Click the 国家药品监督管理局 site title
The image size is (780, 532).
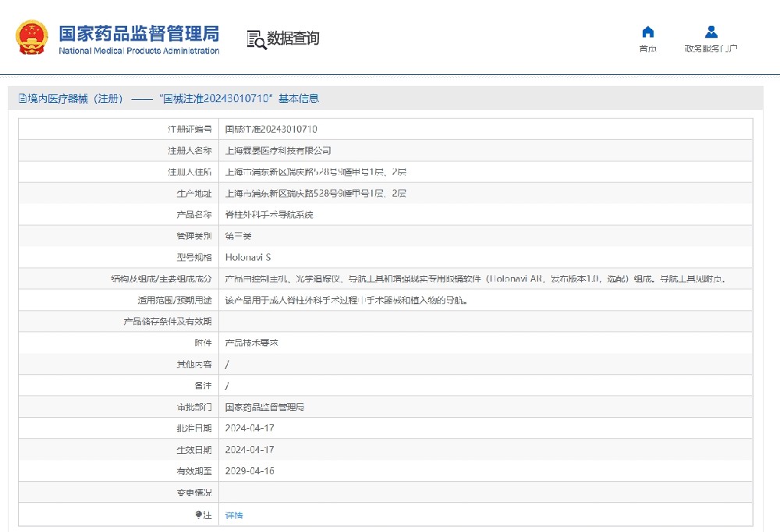[x=138, y=33]
